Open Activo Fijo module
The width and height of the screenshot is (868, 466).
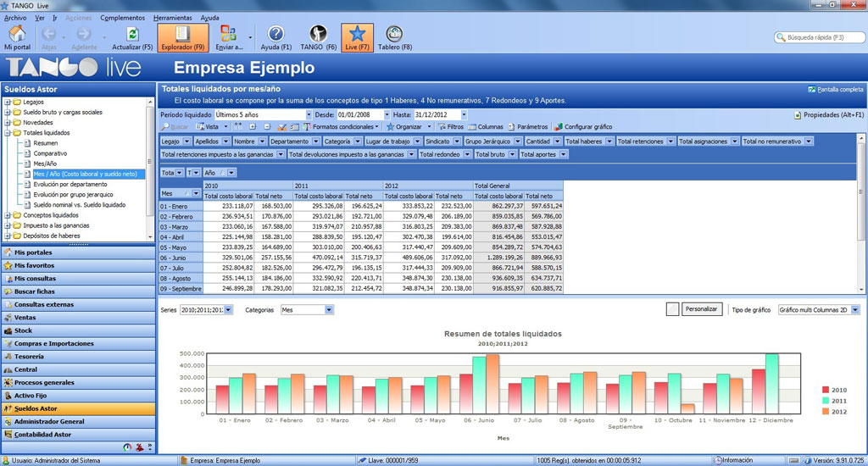pos(79,396)
